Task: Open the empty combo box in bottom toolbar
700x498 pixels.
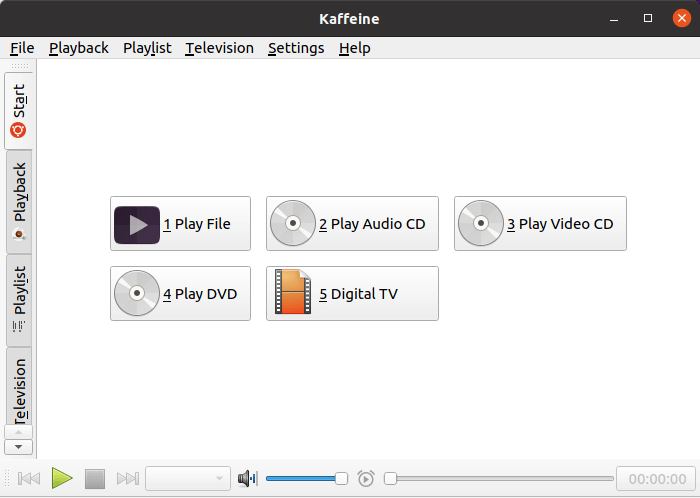Action: (188, 478)
